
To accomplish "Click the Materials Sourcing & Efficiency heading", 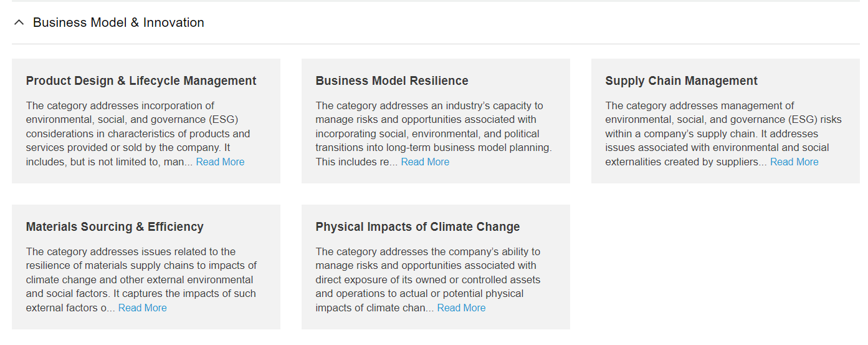I will pos(115,227).
